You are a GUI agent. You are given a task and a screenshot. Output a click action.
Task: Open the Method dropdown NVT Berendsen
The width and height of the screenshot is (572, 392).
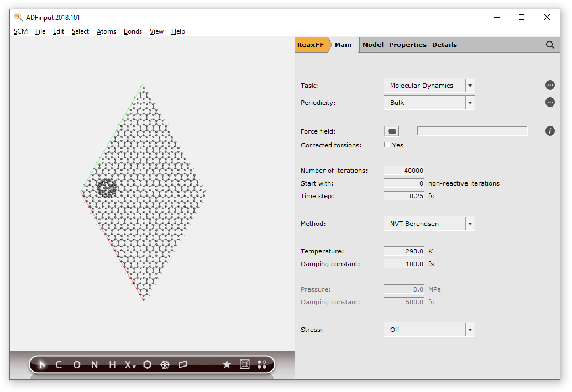(x=429, y=223)
